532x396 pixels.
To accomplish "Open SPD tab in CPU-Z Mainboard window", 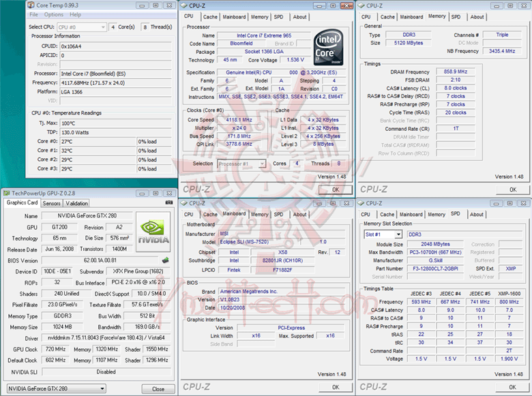I will point(278,215).
